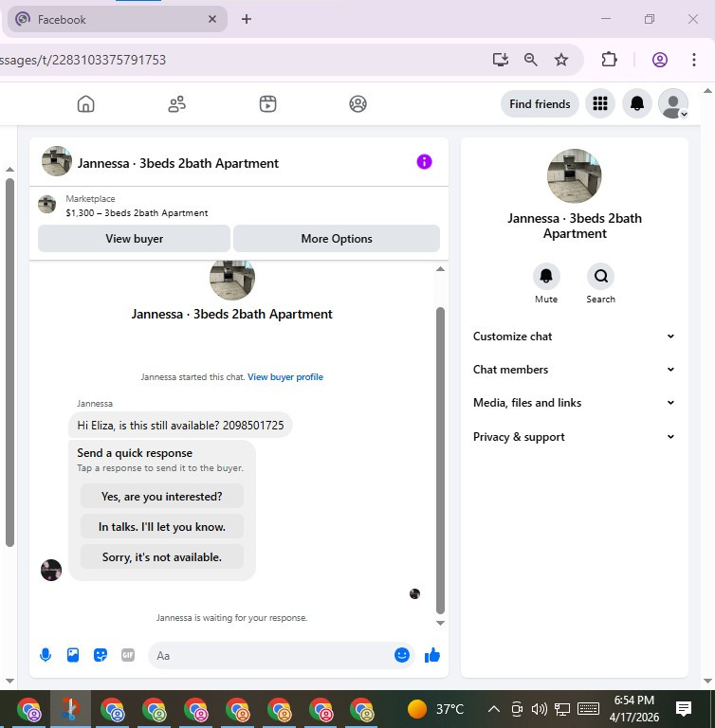Click the More Options button
The height and width of the screenshot is (728, 715).
[x=337, y=239]
